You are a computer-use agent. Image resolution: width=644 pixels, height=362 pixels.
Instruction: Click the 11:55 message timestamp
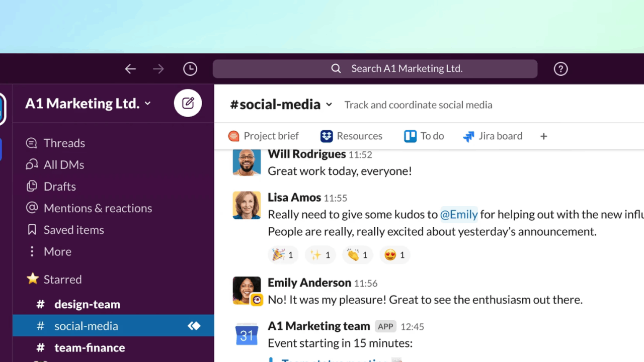click(x=335, y=198)
